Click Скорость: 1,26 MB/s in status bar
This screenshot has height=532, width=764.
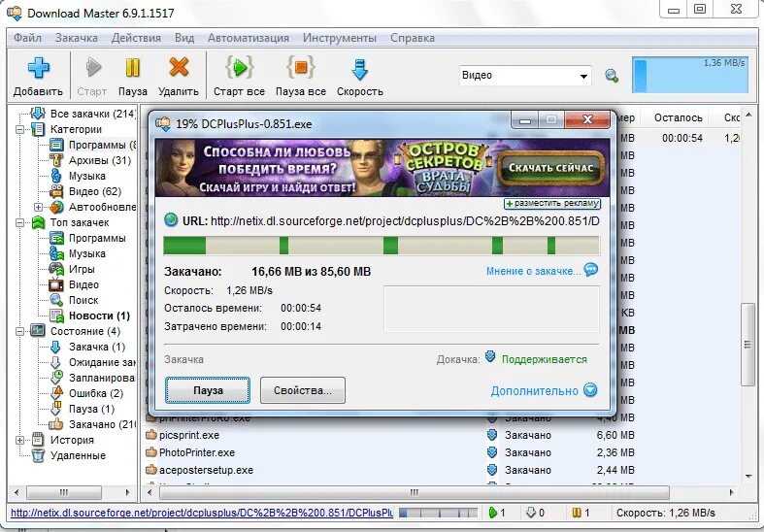tap(666, 513)
